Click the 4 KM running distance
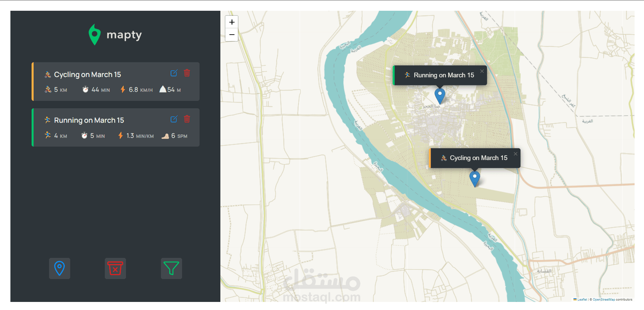 (x=60, y=136)
